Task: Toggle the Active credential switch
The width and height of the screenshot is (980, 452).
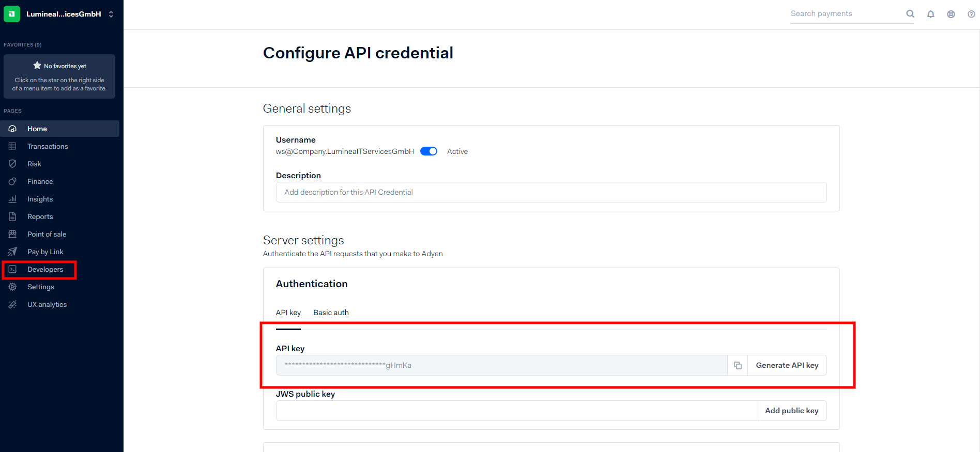Action: point(428,151)
